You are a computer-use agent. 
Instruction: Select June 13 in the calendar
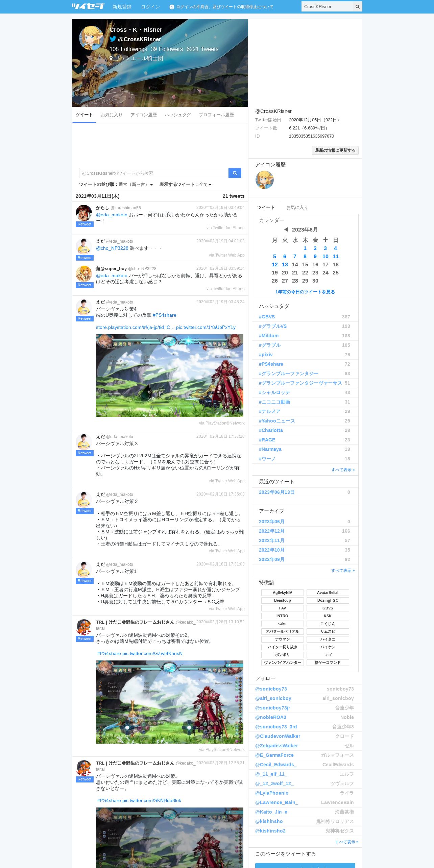(x=285, y=265)
